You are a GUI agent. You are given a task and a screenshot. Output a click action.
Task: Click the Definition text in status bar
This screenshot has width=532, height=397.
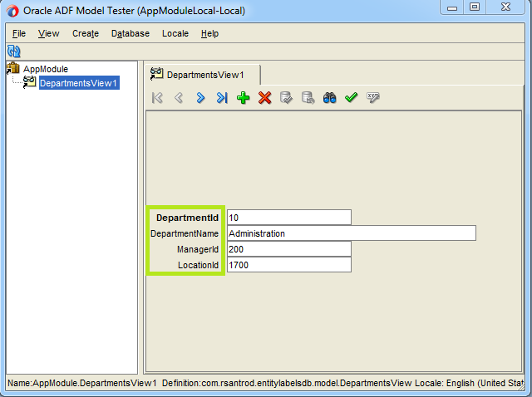coord(287,383)
